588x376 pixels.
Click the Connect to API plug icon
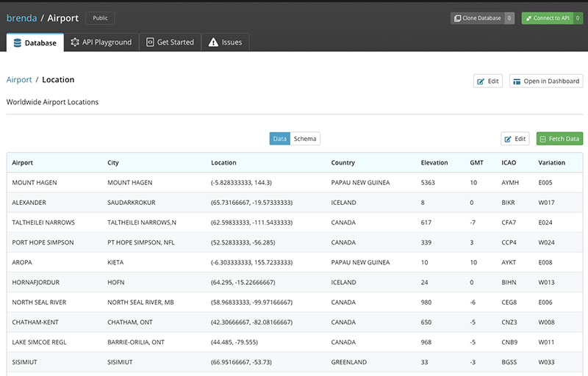point(528,18)
